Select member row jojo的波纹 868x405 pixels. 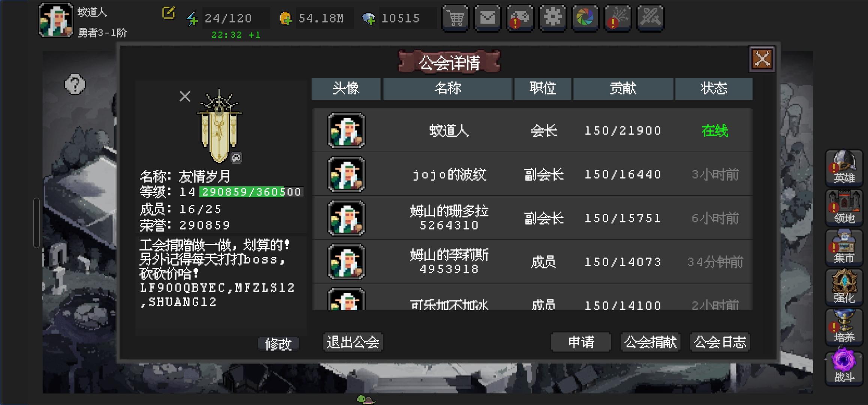pyautogui.click(x=532, y=174)
